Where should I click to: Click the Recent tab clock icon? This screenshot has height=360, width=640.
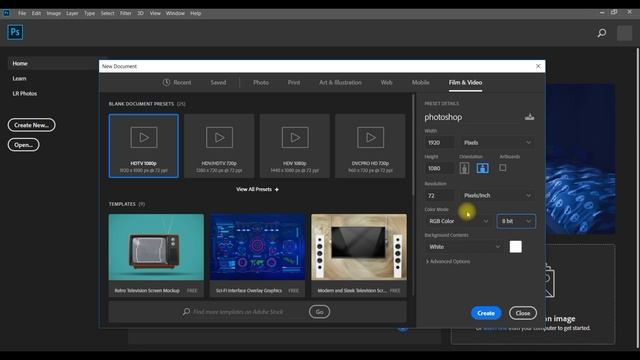(x=166, y=82)
